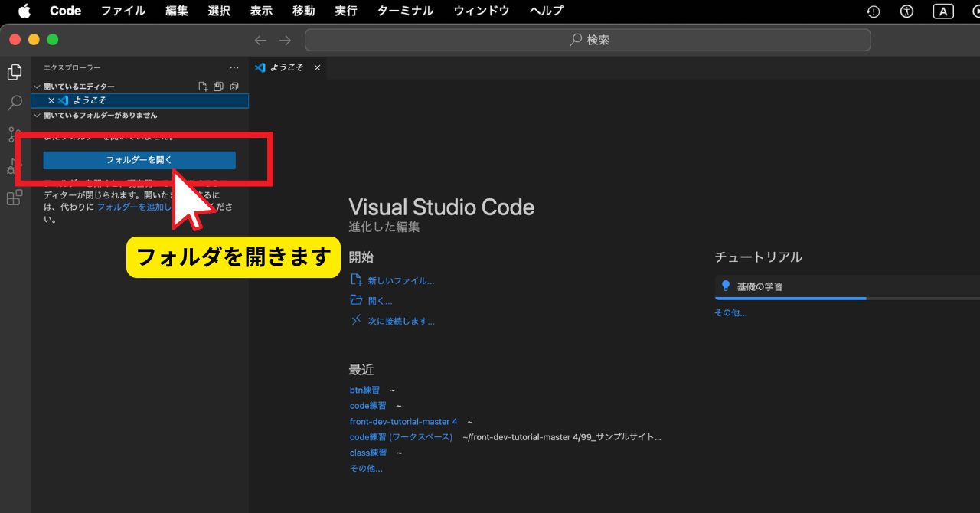Click the save all icon in open editors

point(218,87)
